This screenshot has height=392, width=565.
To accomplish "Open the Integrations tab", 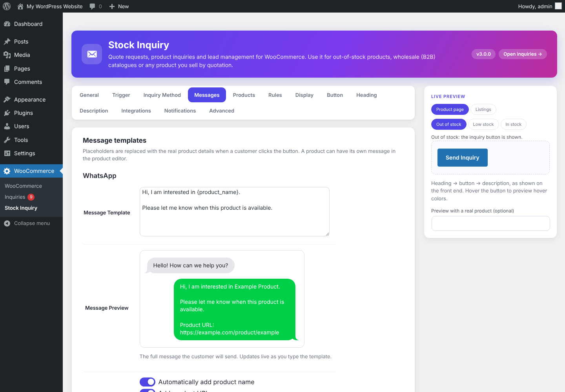I will (136, 111).
